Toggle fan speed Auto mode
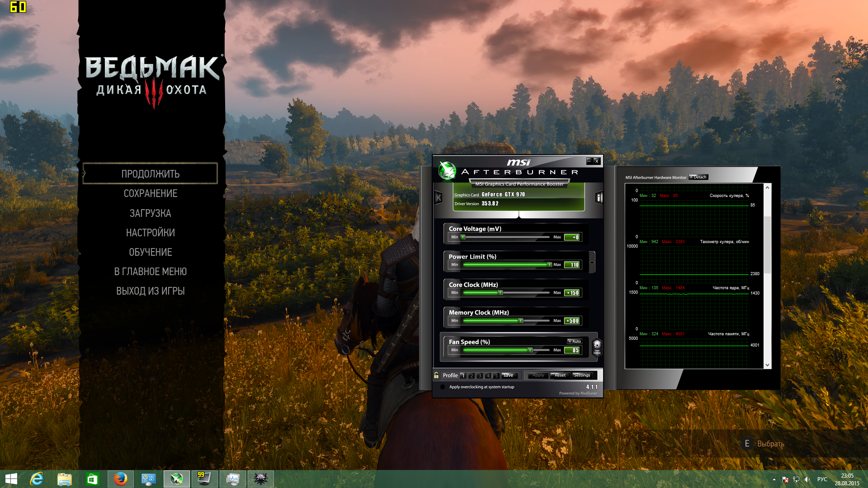 coord(575,342)
